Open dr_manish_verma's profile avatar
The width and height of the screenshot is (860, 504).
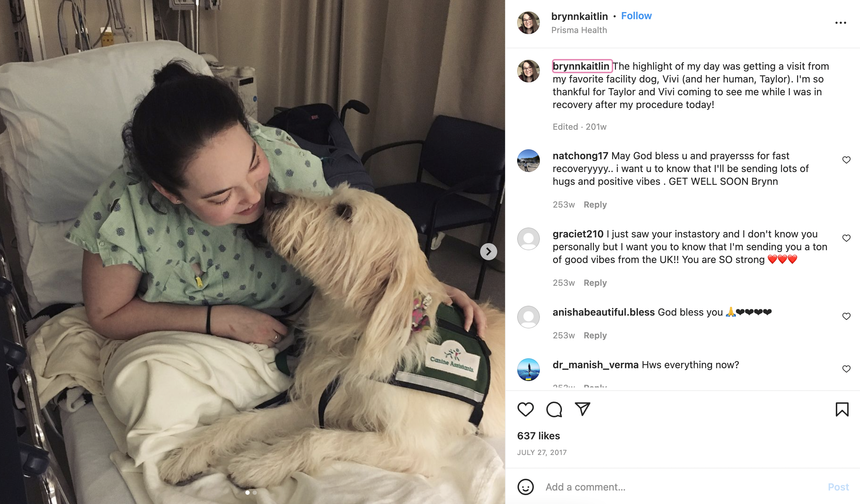528,370
